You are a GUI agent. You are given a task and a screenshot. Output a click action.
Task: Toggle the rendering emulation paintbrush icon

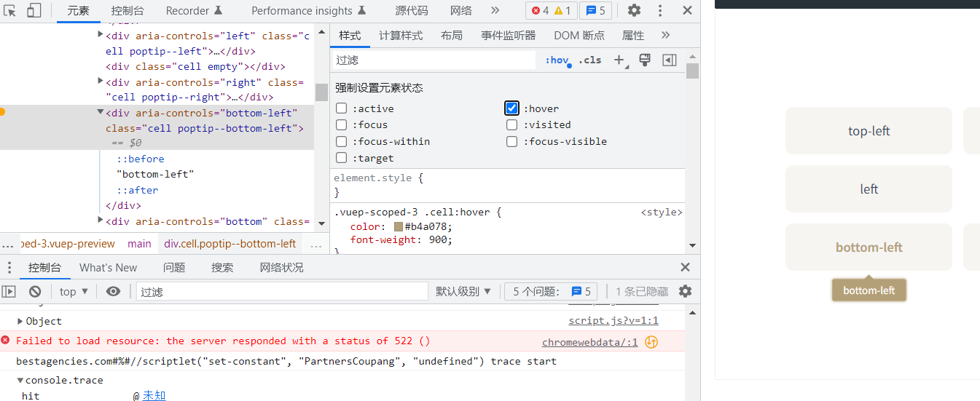644,60
